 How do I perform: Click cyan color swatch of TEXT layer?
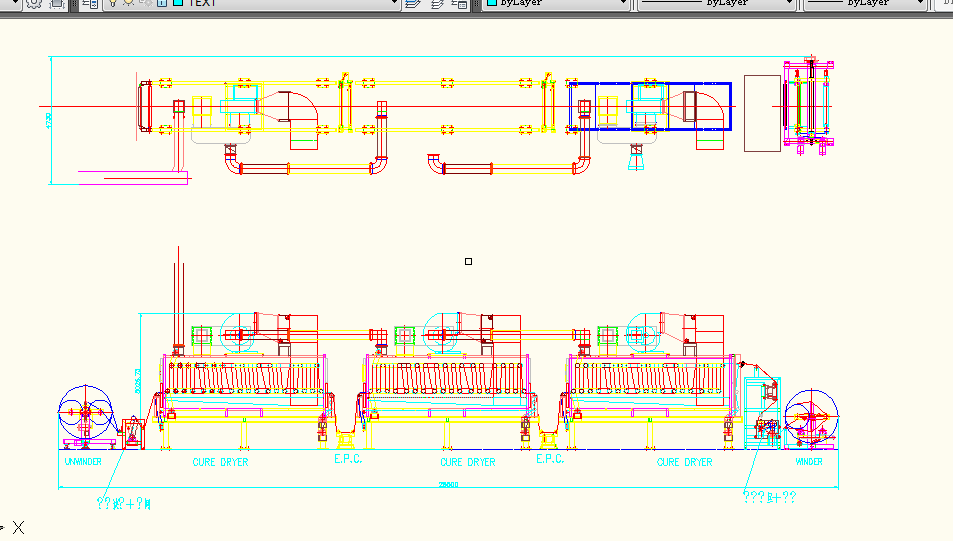[x=178, y=3]
